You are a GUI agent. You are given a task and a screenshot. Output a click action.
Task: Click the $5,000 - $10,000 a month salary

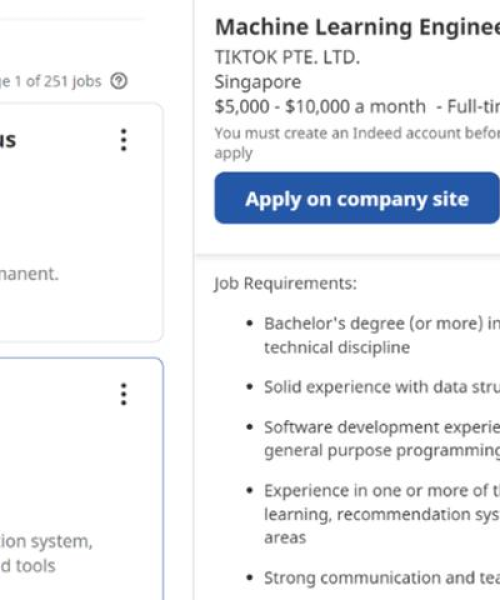[x=320, y=106]
